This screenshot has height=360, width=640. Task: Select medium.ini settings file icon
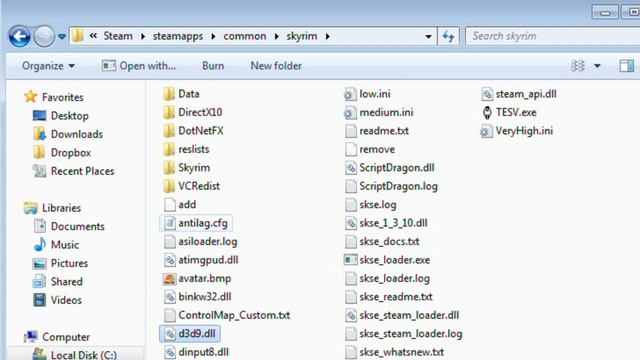[x=350, y=113]
